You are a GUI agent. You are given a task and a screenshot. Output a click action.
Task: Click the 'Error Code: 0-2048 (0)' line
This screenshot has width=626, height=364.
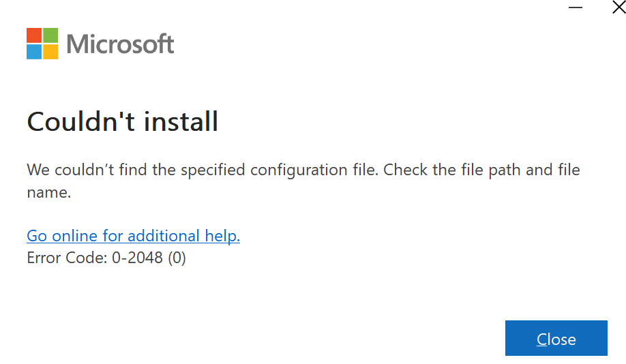[x=106, y=258]
